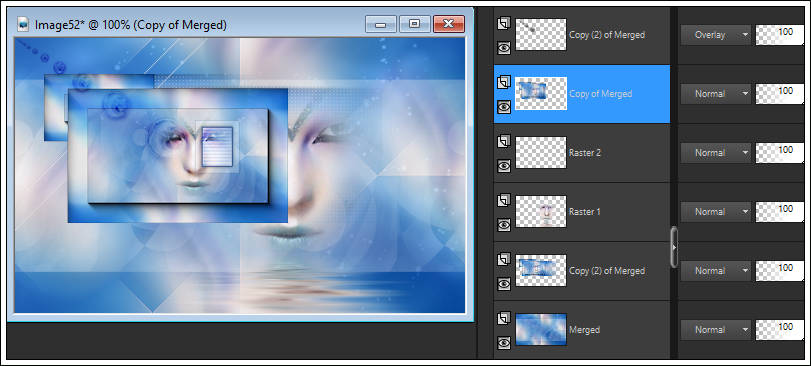The image size is (811, 366).
Task: Click the raster layer icon on the Merged row
Action: (x=504, y=317)
